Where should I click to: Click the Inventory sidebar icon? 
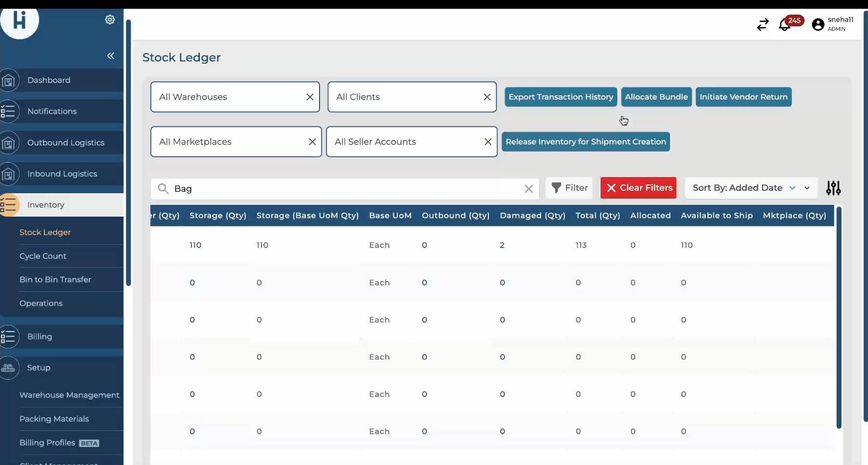(9, 205)
